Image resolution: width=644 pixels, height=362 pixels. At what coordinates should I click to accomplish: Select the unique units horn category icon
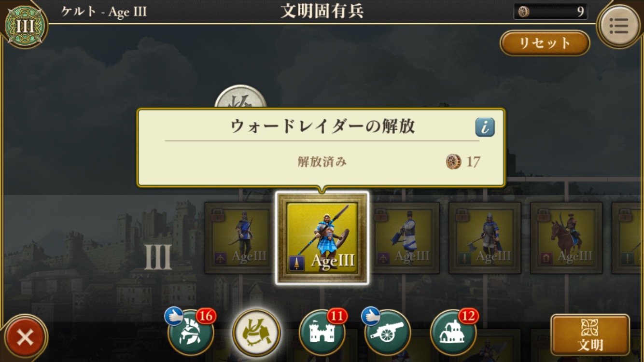pyautogui.click(x=256, y=332)
